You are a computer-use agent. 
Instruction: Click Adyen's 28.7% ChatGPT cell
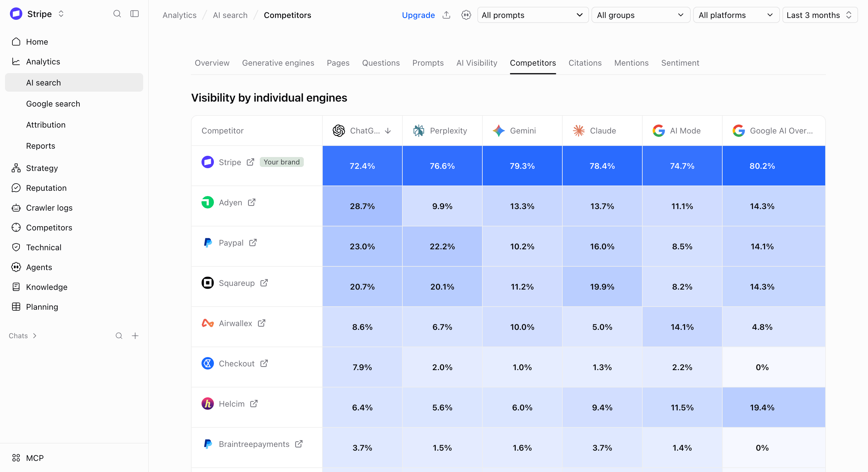[x=362, y=206]
